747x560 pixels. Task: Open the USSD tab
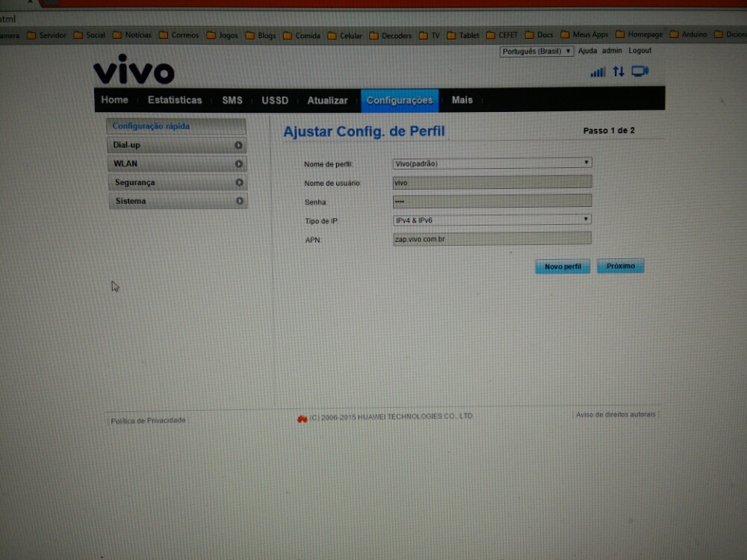(x=275, y=101)
